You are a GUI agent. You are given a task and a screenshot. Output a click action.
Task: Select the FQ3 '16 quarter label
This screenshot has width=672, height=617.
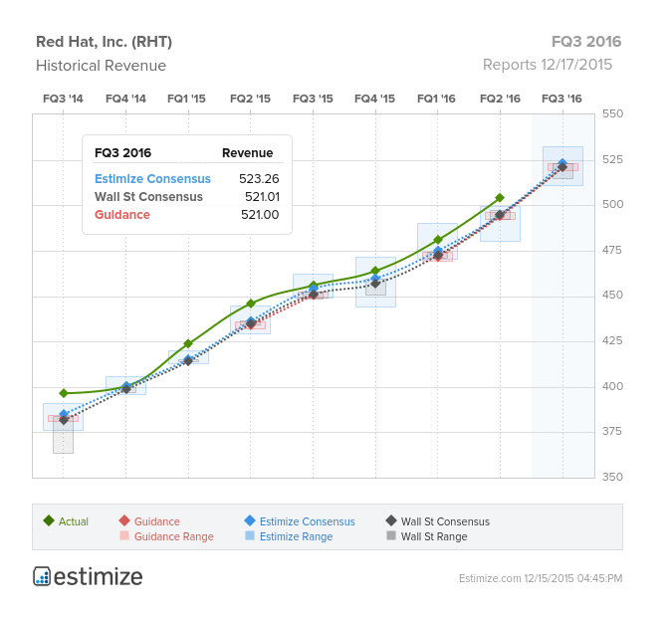pyautogui.click(x=561, y=99)
